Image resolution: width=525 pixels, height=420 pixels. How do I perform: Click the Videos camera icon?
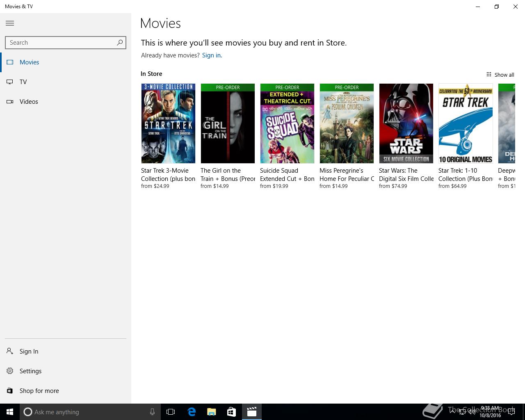[10, 102]
